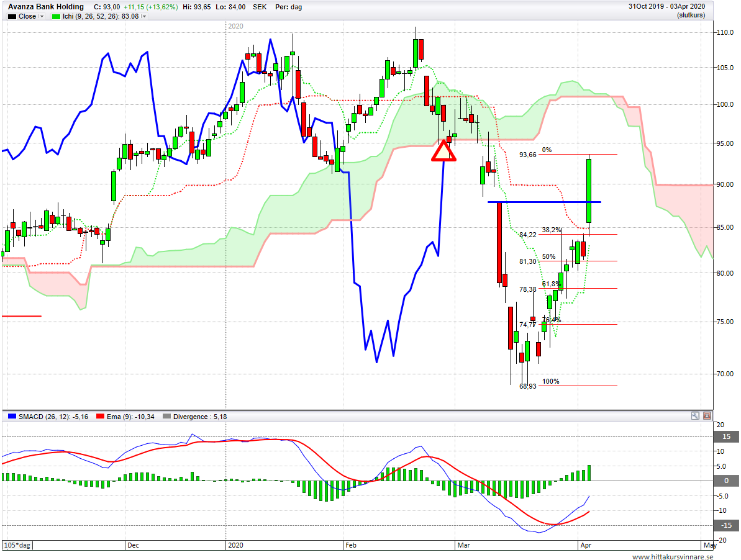741x560 pixels.
Task: Click the black Close series color swatch
Action: click(12, 17)
